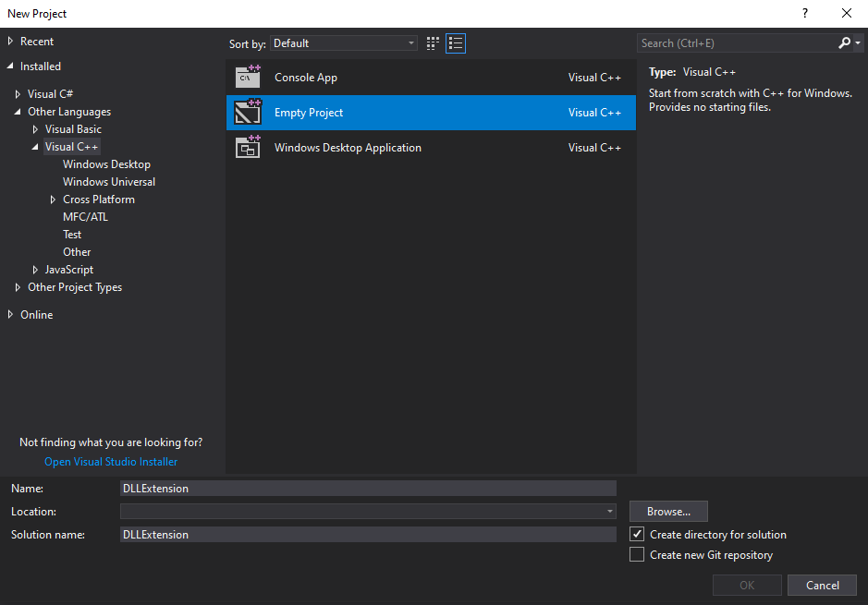
Task: Open the help question mark button
Action: pyautogui.click(x=805, y=13)
